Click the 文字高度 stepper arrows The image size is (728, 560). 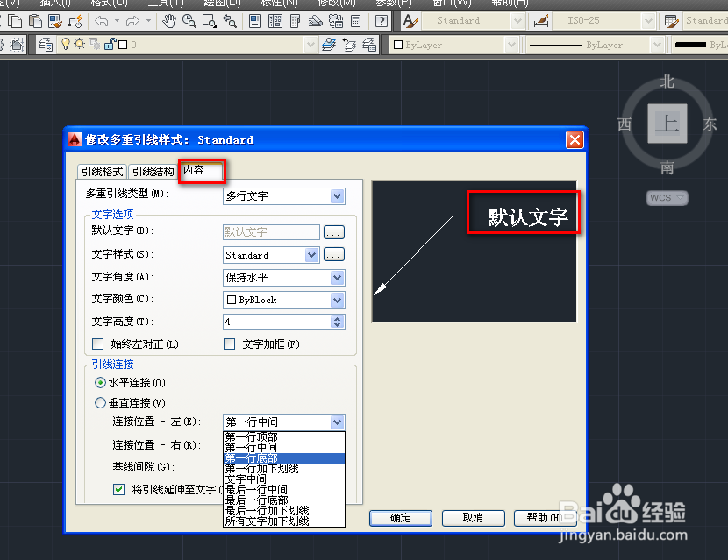pos(338,322)
